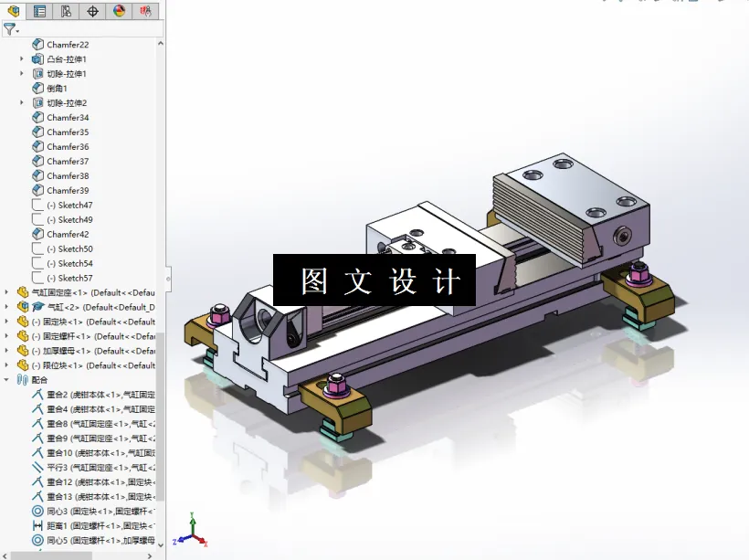749x560 pixels.
Task: Click the filter funnel icon above the tree
Action: [8, 28]
